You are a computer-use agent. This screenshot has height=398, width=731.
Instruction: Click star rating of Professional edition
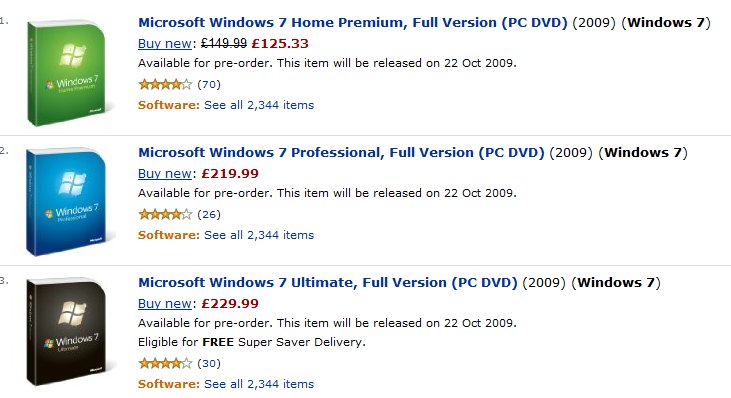click(166, 214)
